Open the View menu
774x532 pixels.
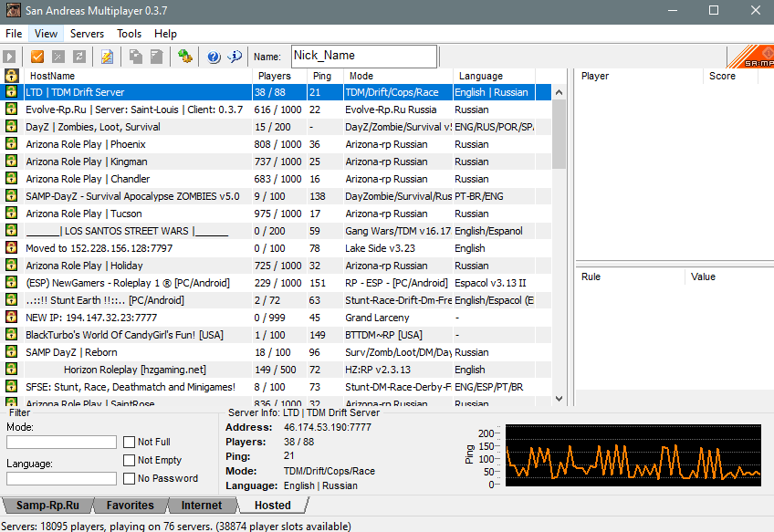click(x=46, y=34)
